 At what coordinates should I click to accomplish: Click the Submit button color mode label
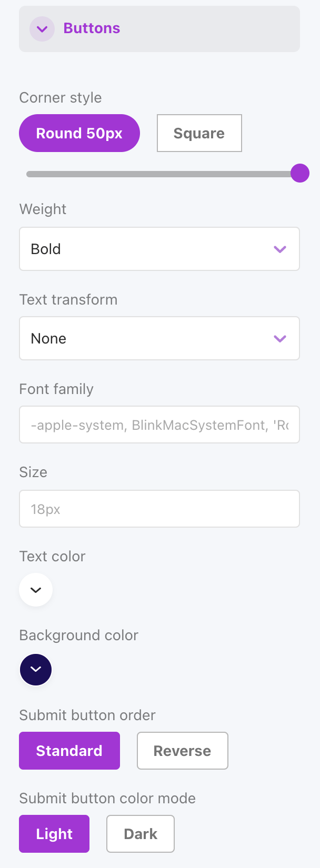107,799
